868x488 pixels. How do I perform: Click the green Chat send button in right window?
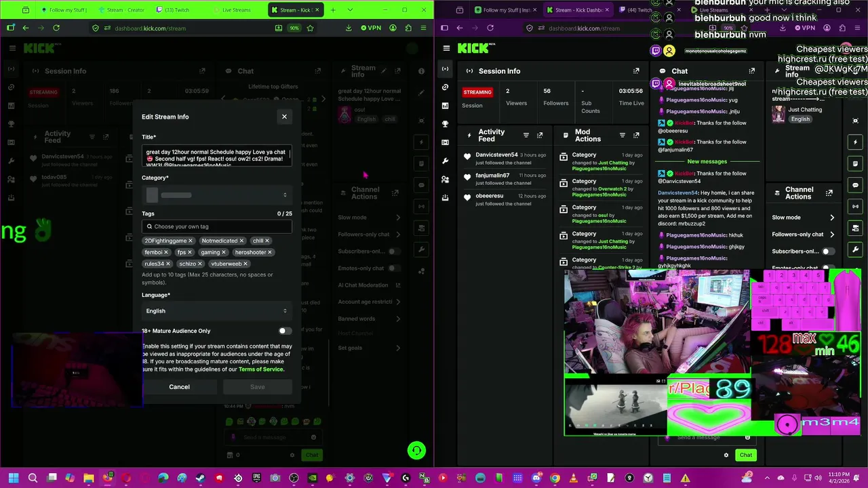pyautogui.click(x=745, y=455)
